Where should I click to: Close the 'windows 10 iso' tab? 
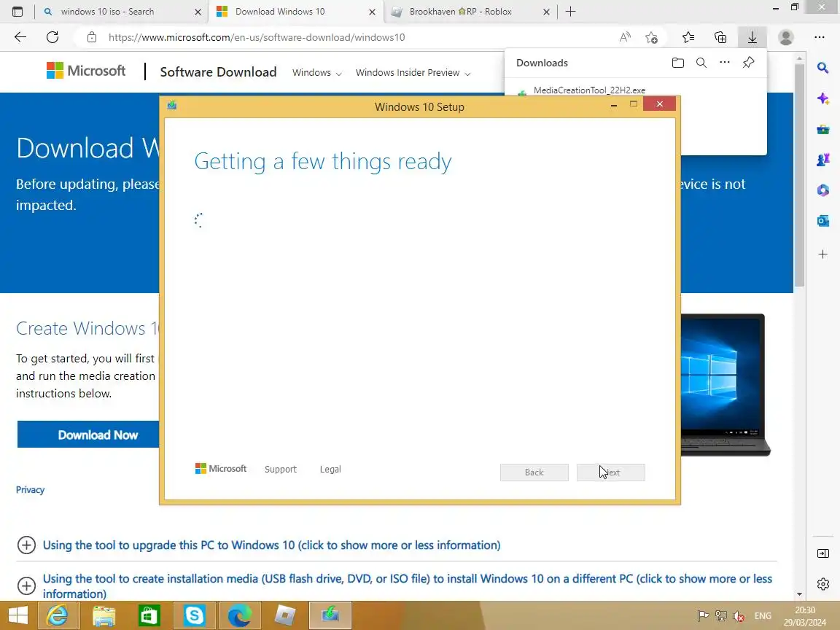point(198,12)
